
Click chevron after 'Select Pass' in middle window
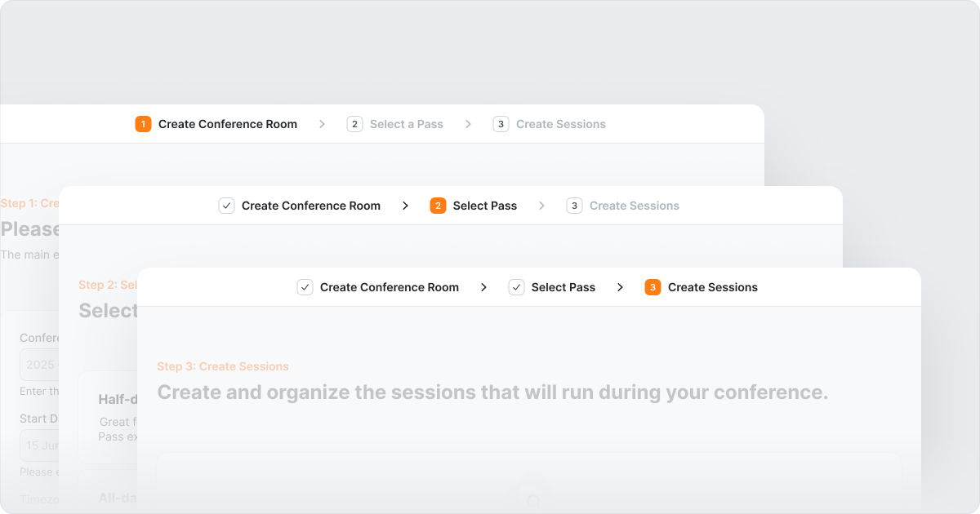[x=541, y=206]
